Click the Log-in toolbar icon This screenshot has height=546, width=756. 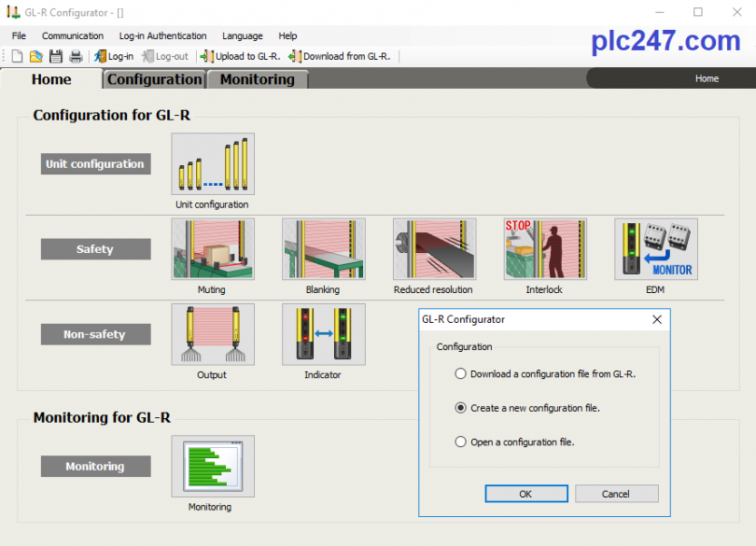click(x=112, y=56)
